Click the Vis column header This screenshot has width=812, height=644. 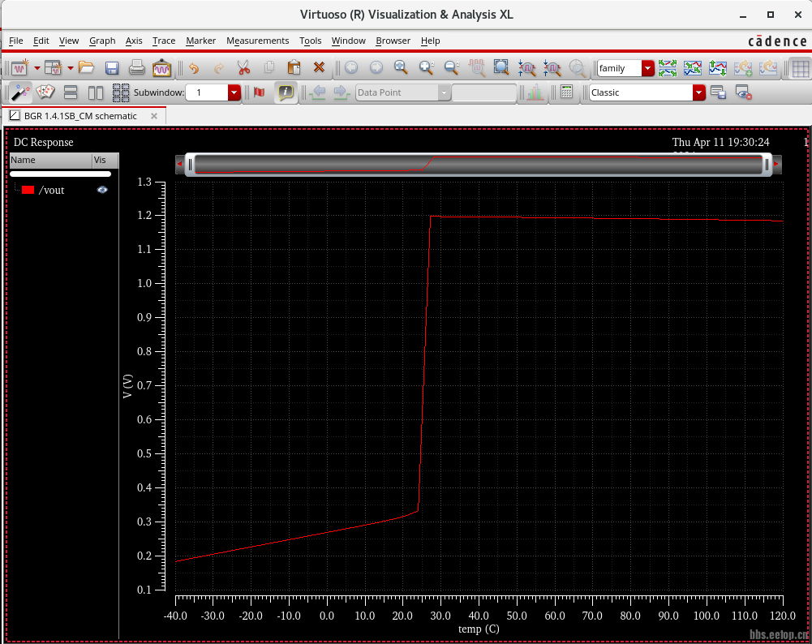pyautogui.click(x=105, y=160)
